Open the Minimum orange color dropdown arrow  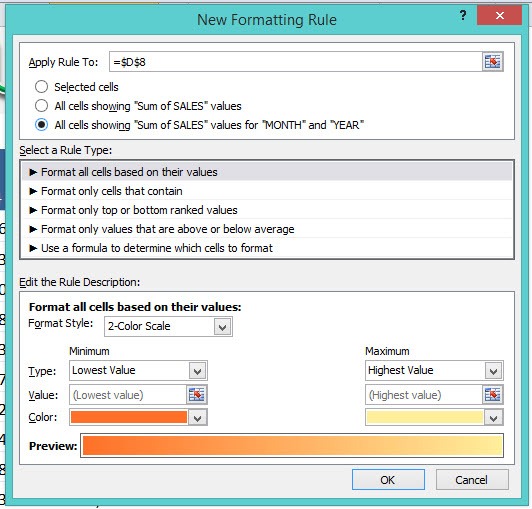[197, 418]
